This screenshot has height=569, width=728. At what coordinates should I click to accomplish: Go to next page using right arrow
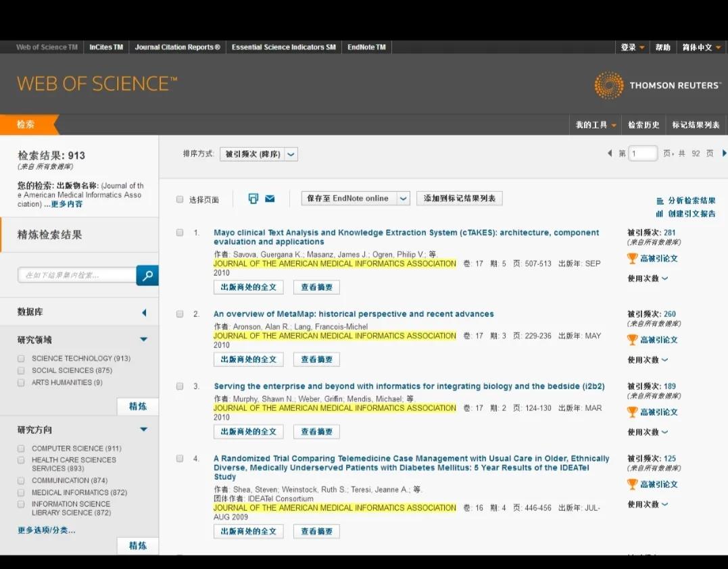click(x=724, y=153)
